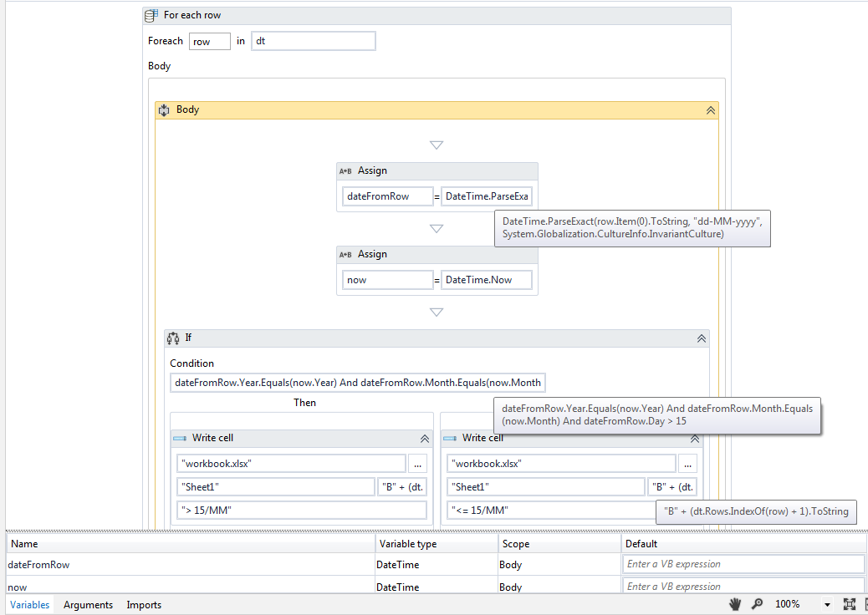
Task: Click workbook.xlsx field in Then Write cell
Action: [x=291, y=464]
